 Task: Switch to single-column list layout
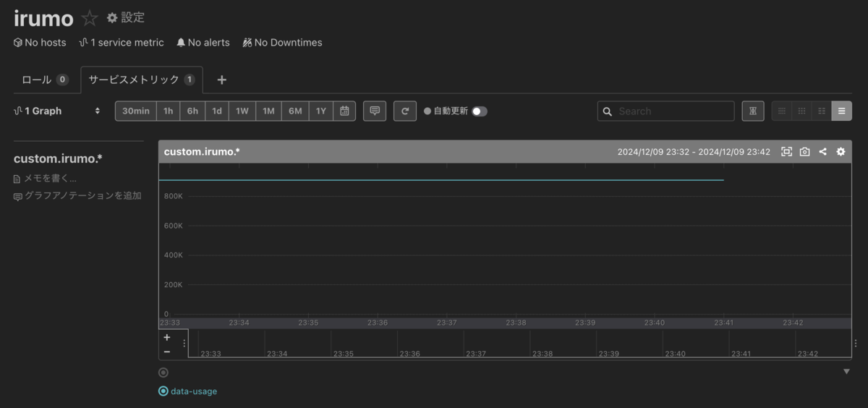pos(842,111)
